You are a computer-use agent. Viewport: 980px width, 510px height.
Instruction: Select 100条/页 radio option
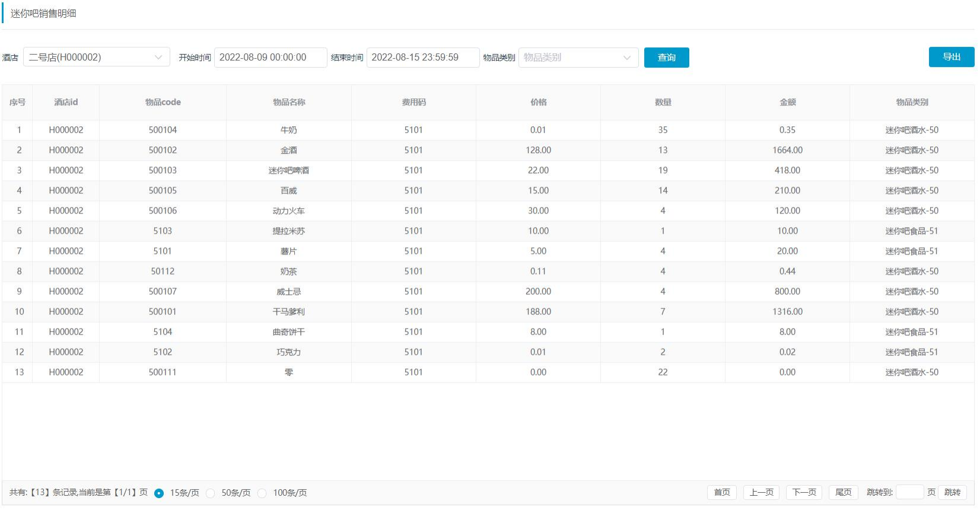tap(262, 493)
